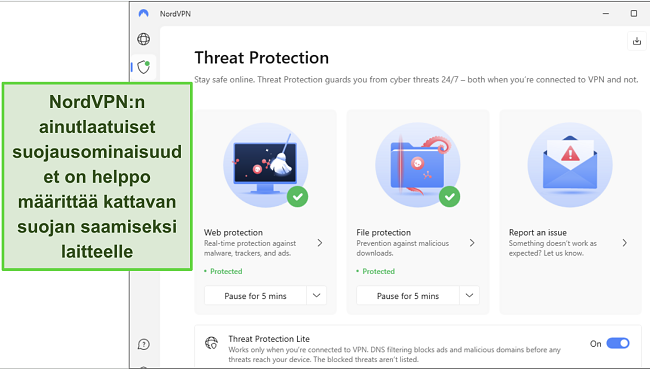Click the Web protection Protected status label

pos(226,271)
